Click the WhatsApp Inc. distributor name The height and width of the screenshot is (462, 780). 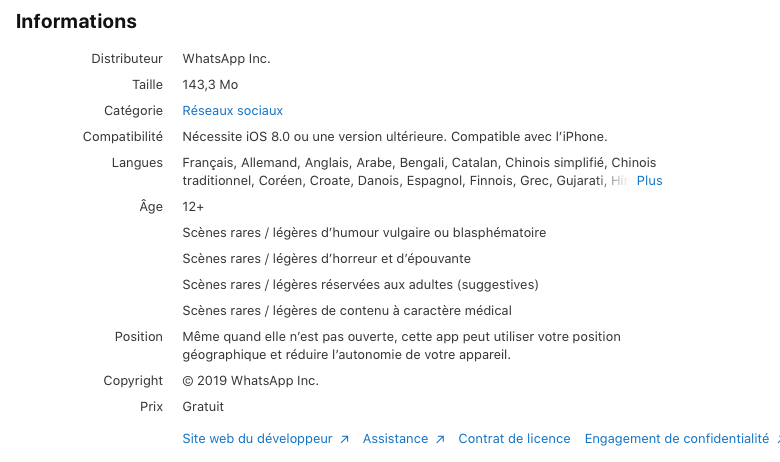click(226, 59)
